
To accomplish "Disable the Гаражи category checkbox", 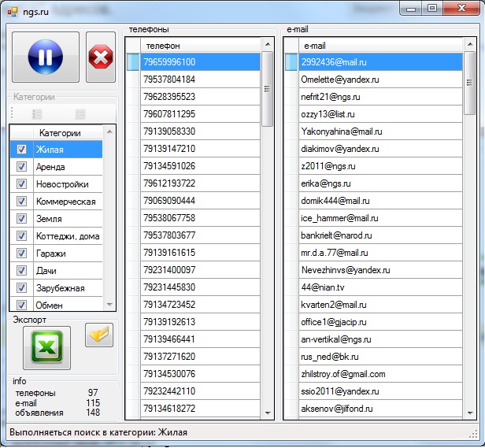I will [x=21, y=254].
